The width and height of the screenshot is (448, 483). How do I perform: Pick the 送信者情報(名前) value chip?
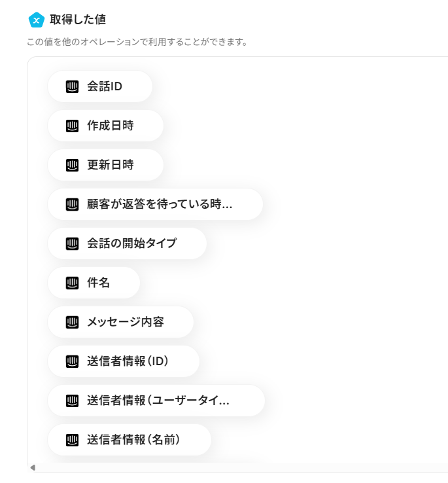coord(133,440)
